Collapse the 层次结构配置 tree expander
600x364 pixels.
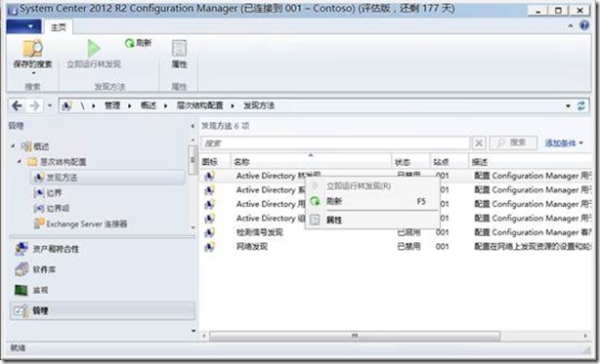(x=20, y=162)
